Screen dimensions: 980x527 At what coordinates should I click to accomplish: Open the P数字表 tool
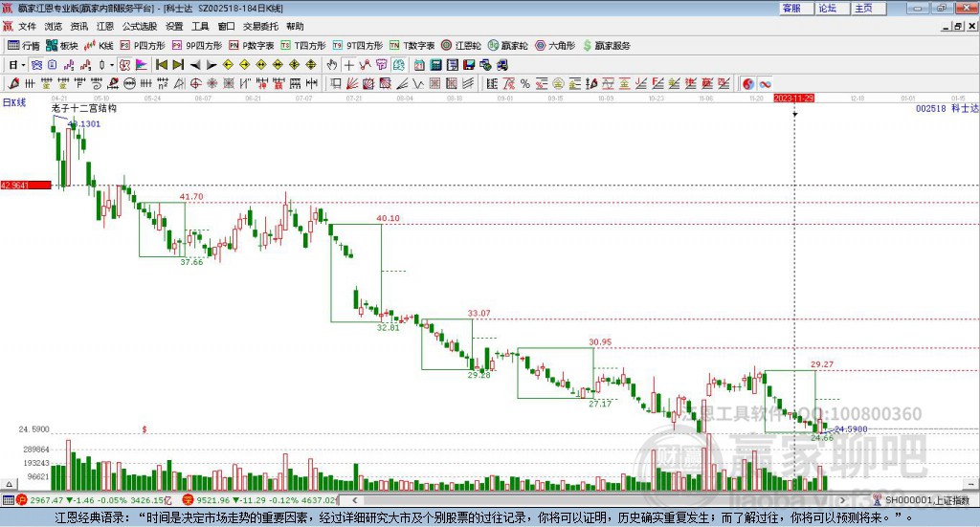pos(252,46)
